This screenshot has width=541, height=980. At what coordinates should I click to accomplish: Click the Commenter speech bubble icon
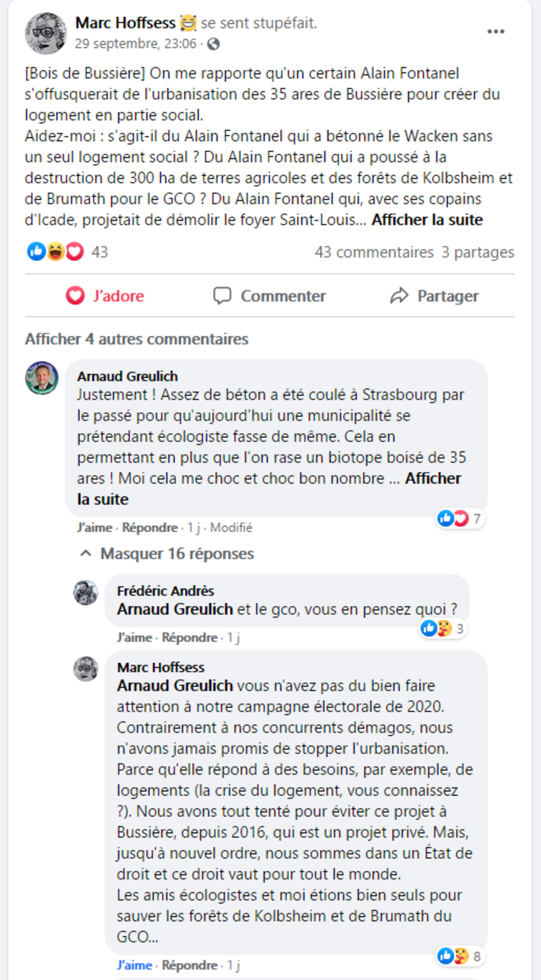[x=222, y=296]
